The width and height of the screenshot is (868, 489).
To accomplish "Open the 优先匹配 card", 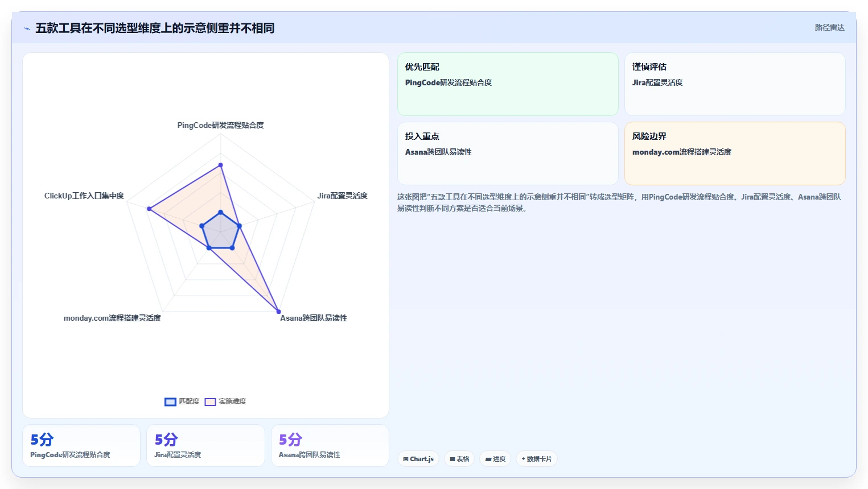I will tap(508, 84).
